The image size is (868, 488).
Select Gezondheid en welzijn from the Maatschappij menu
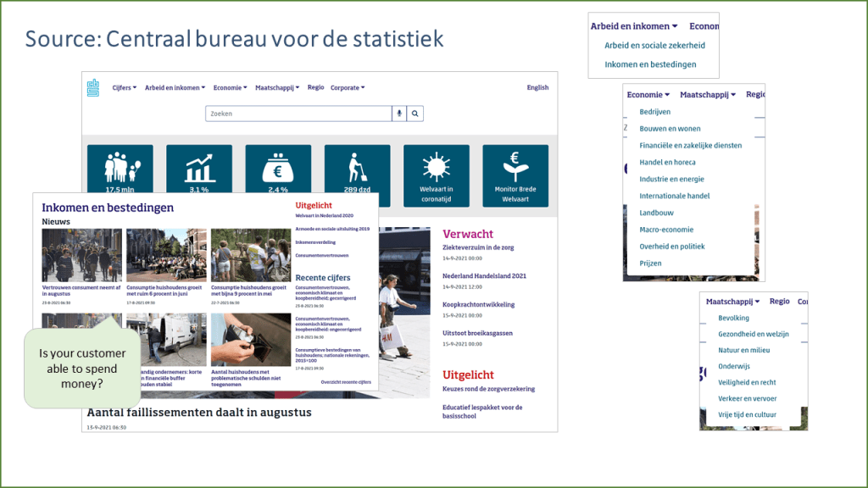click(754, 334)
